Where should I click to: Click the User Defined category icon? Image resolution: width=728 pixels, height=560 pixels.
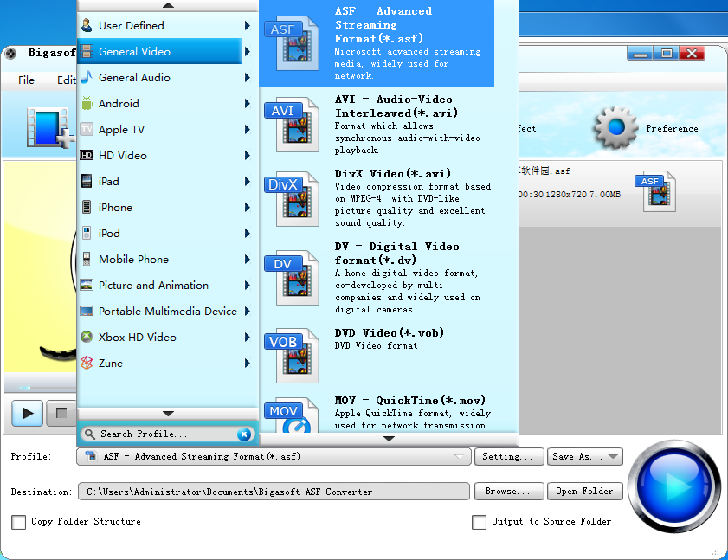click(87, 25)
